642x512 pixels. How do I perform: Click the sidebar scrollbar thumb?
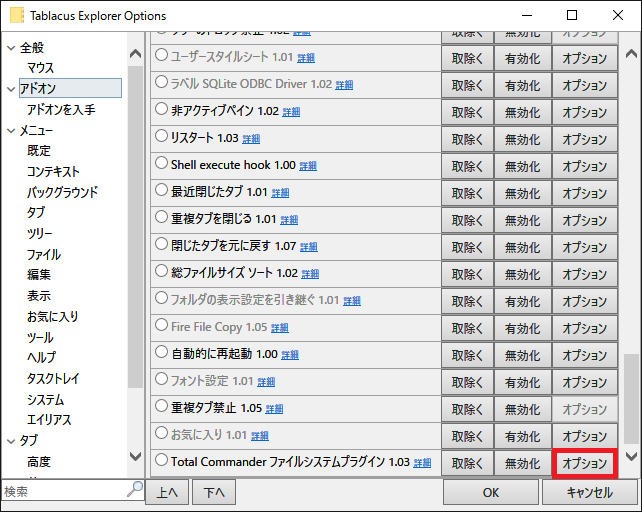(136, 227)
